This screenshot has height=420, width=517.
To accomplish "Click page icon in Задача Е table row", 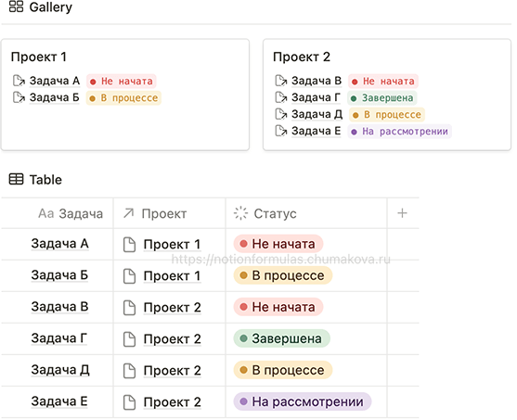I will click(x=129, y=402).
